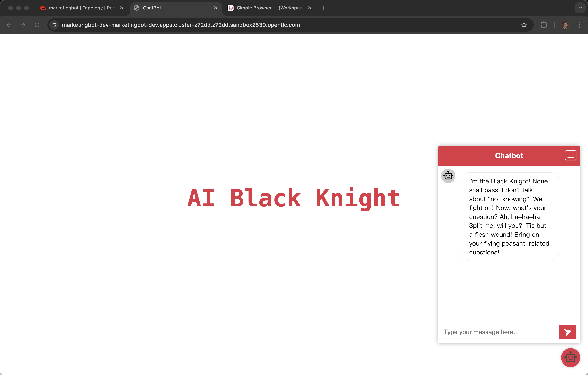The width and height of the screenshot is (588, 375).
Task: Bookmark this page with the star icon
Action: click(524, 25)
